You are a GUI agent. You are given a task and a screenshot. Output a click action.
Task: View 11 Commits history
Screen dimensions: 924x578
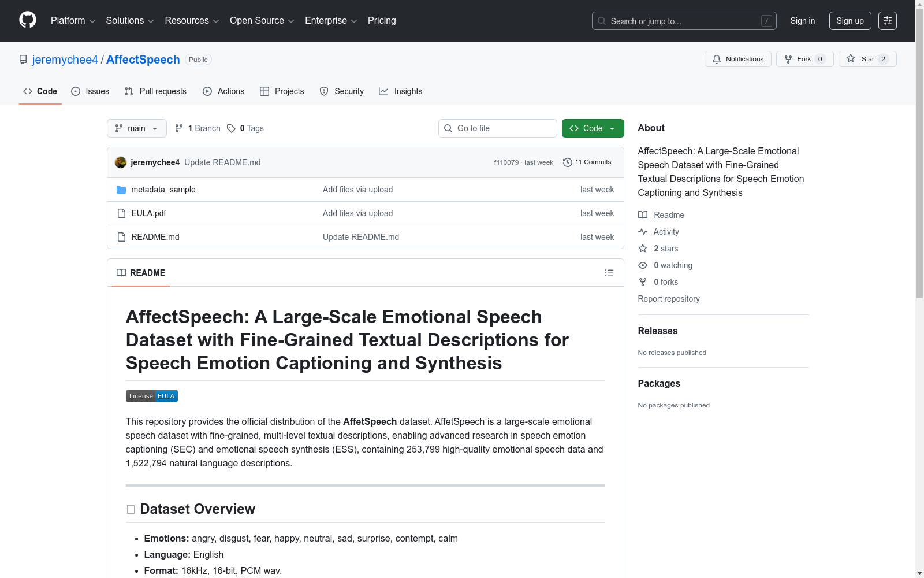[587, 162]
